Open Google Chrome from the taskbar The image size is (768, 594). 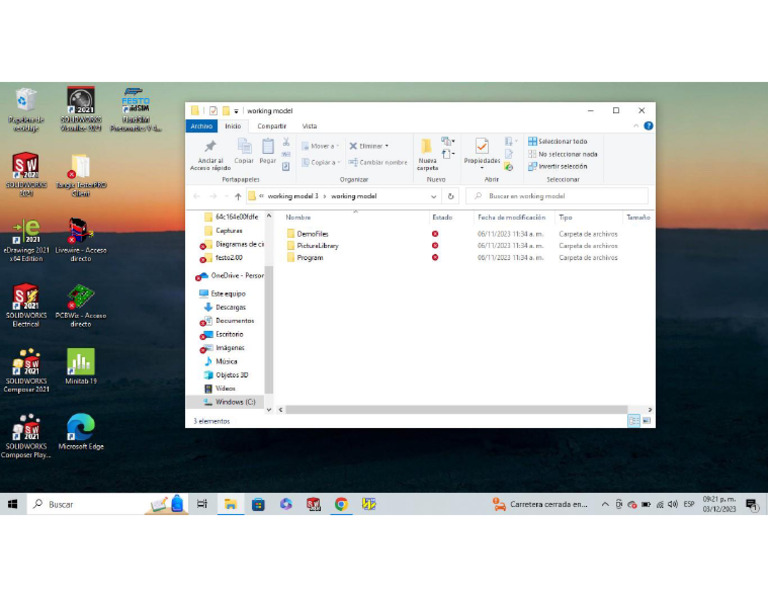341,504
